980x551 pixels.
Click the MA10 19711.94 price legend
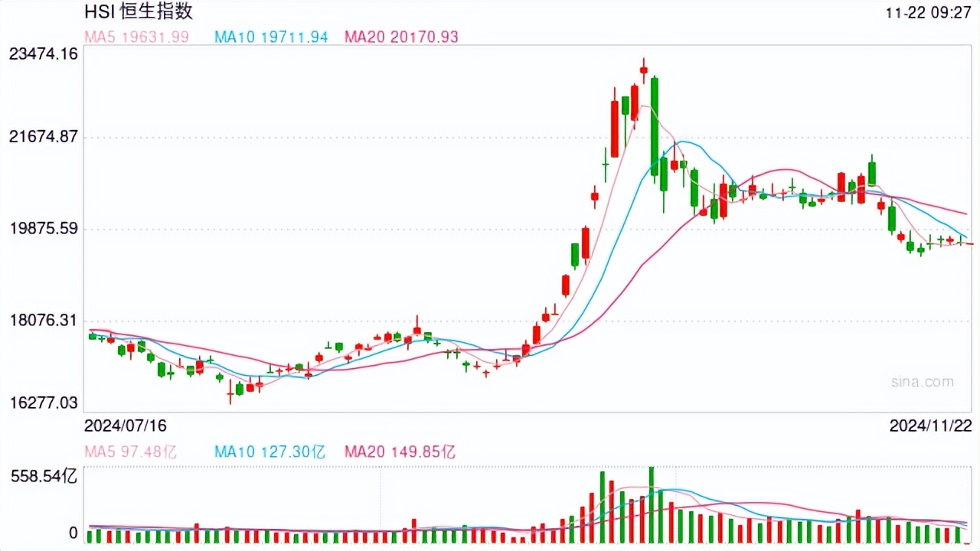(x=271, y=37)
